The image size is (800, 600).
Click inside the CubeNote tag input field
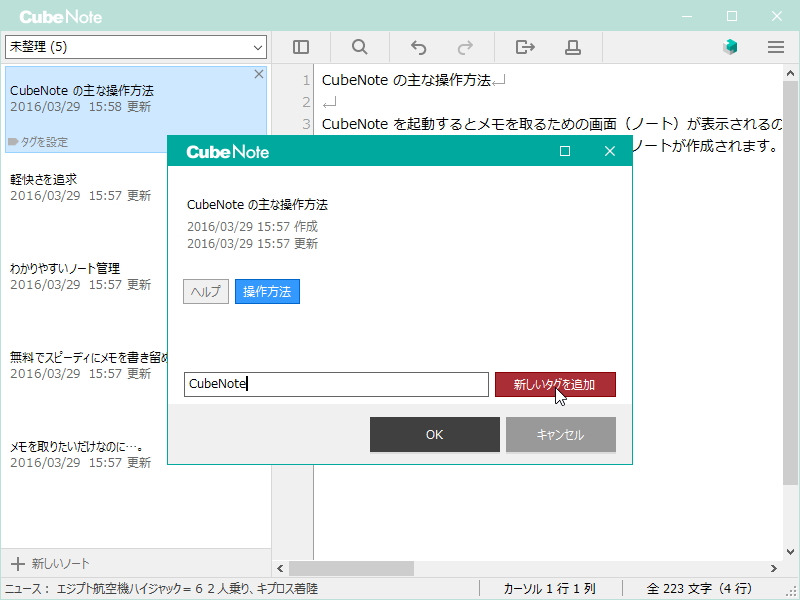(x=336, y=384)
